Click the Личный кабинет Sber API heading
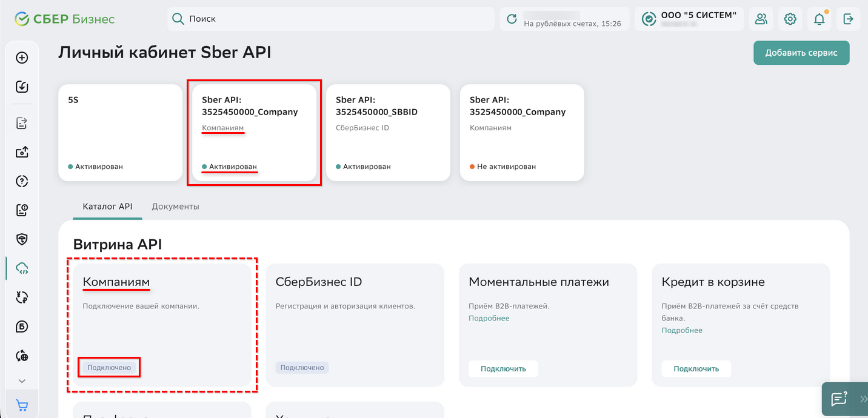Image resolution: width=868 pixels, height=418 pixels. click(x=164, y=53)
